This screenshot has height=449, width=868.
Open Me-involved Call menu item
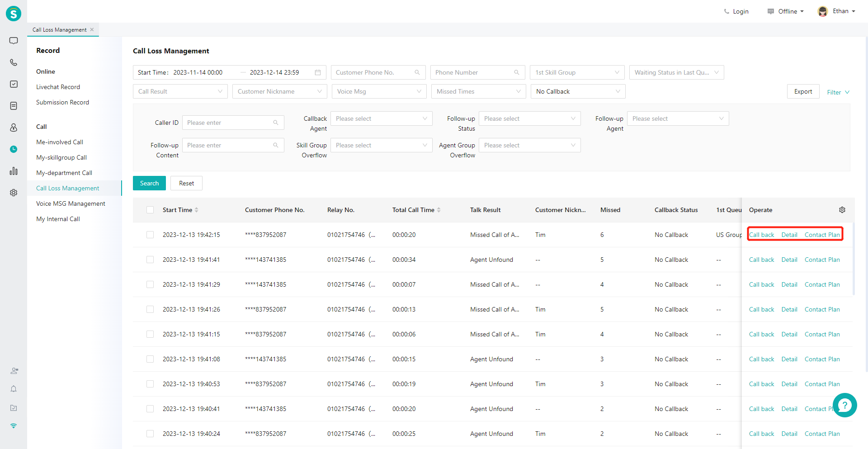tap(60, 142)
